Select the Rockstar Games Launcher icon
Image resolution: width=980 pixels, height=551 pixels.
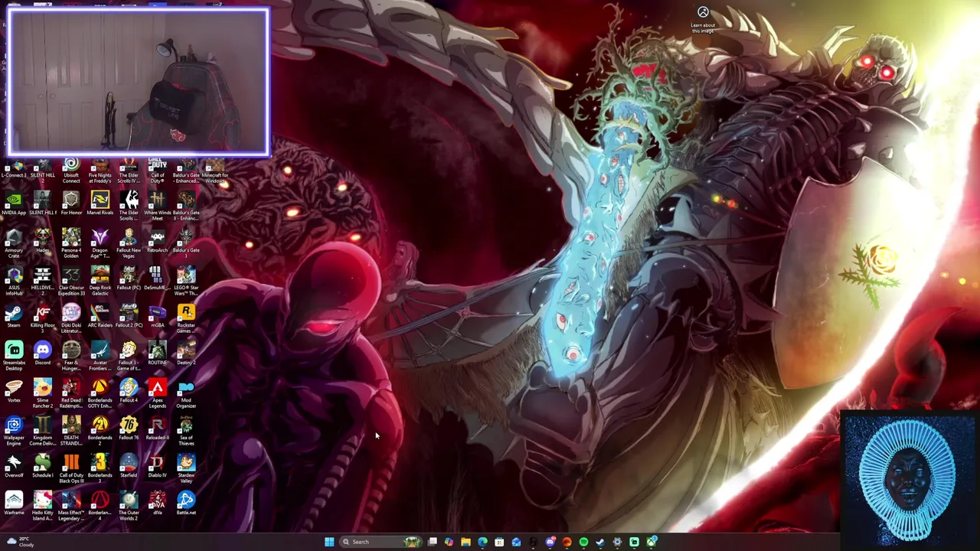186,318
